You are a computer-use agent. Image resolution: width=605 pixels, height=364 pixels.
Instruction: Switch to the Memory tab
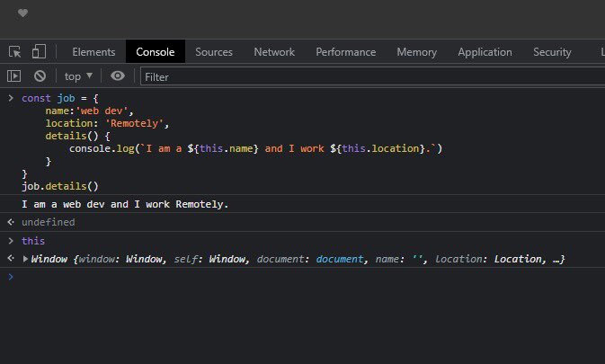417,51
